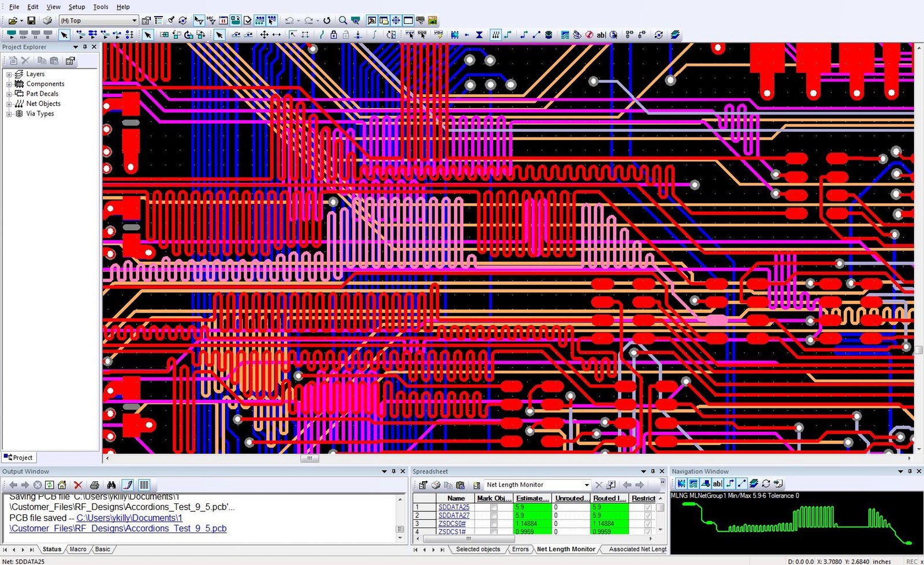The height and width of the screenshot is (565, 924).
Task: Toggle Restrict checkbox for SDDATA25 row
Action: click(648, 507)
